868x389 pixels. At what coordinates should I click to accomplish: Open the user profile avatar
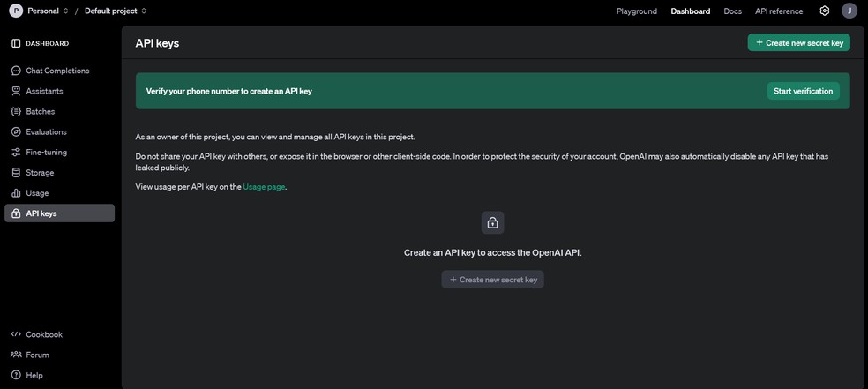(849, 11)
